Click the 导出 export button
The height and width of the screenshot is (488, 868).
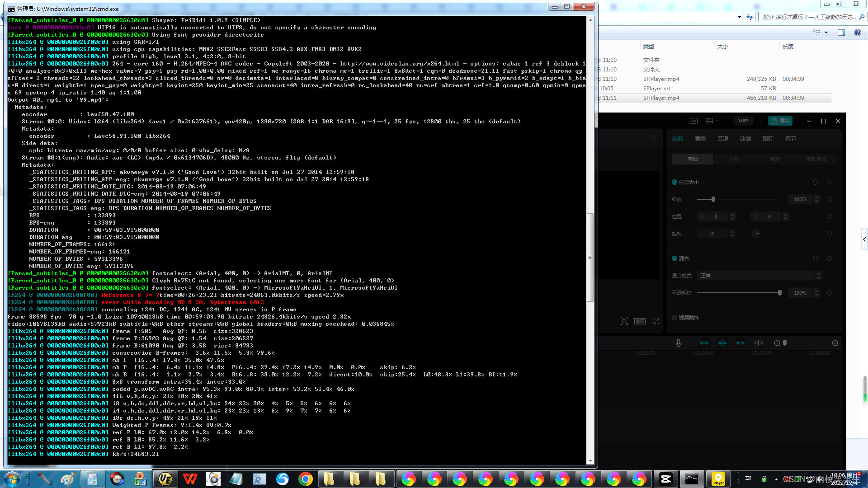pos(780,121)
